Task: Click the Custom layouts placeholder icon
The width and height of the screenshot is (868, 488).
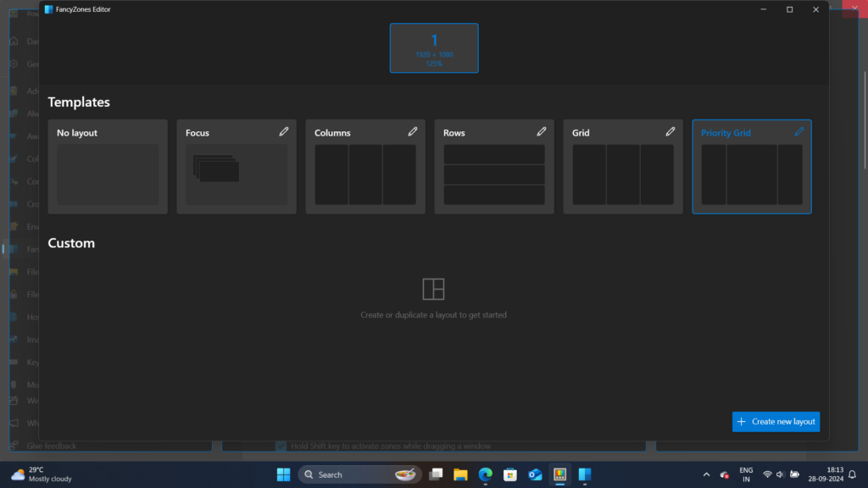Action: click(x=433, y=289)
